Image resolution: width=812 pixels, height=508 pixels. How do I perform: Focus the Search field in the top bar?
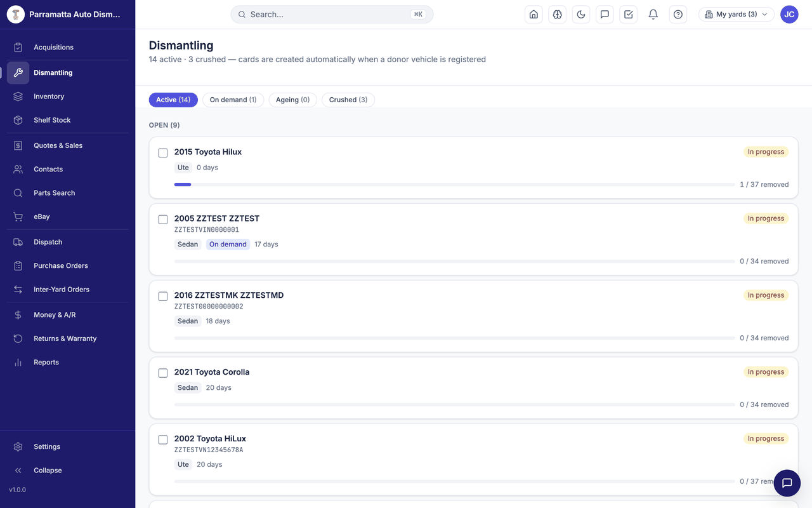(332, 15)
